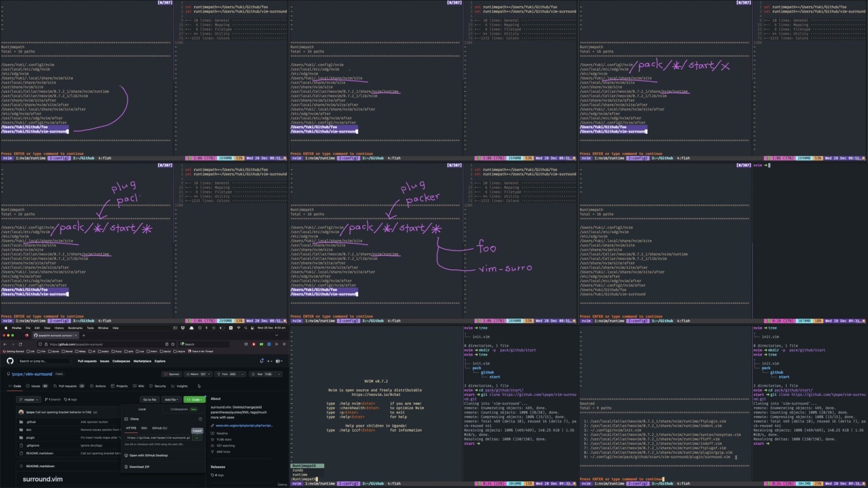
Task: Open macOS Spotlight search icon
Action: coord(245,328)
